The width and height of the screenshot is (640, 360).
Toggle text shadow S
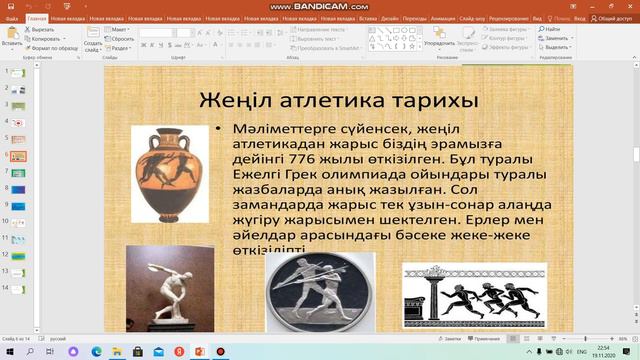click(169, 45)
